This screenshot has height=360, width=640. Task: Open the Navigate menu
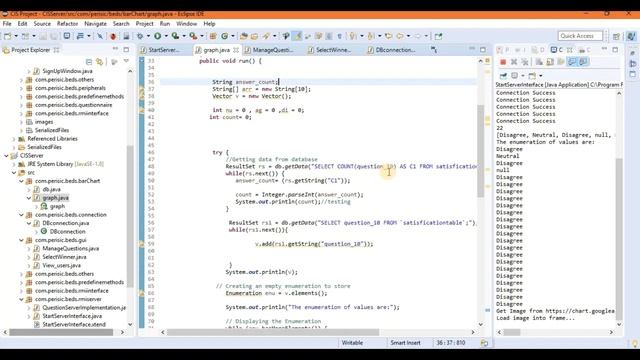click(96, 24)
